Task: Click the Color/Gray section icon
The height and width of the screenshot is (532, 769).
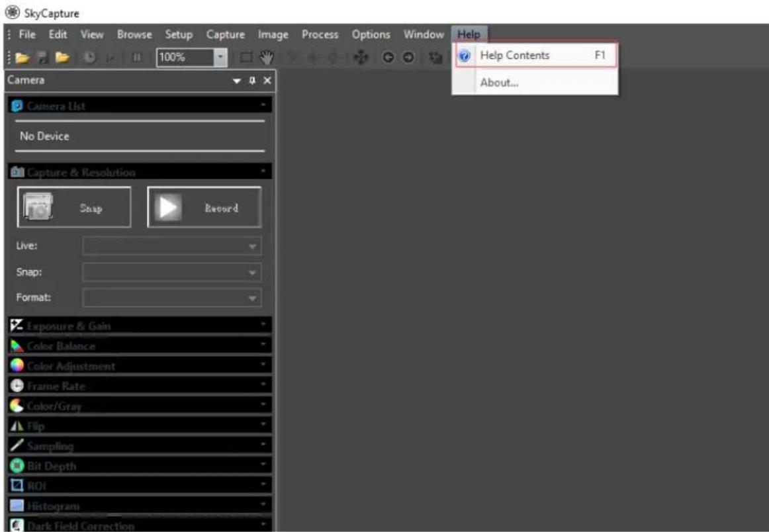Action: (x=17, y=406)
